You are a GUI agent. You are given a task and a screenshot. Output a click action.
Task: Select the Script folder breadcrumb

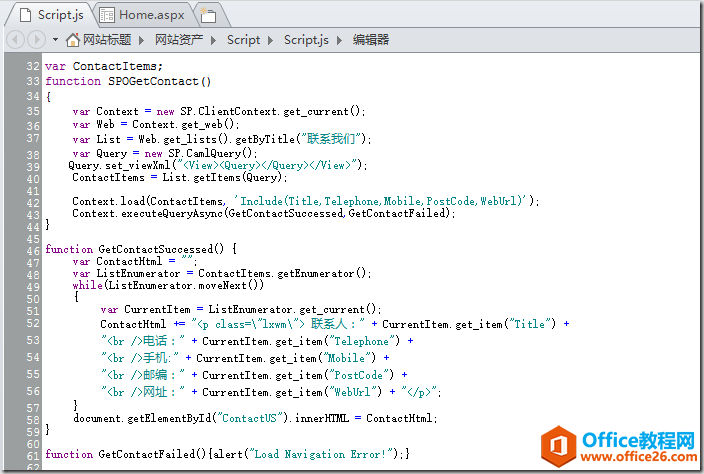pos(243,40)
